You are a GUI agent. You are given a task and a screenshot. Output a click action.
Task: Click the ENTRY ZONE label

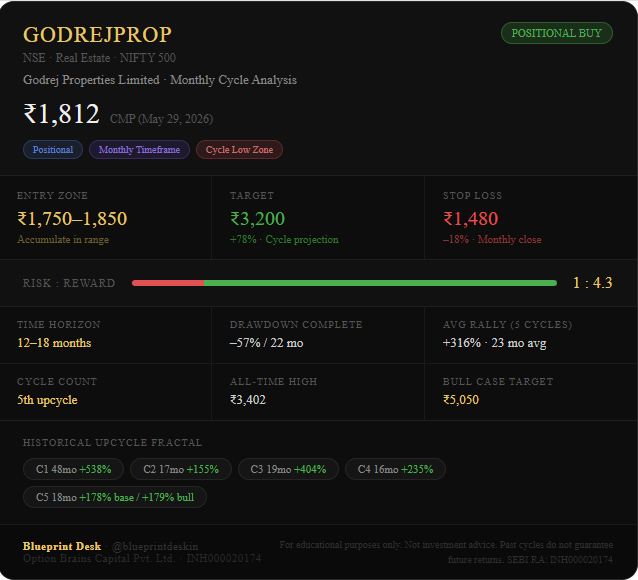(x=52, y=196)
